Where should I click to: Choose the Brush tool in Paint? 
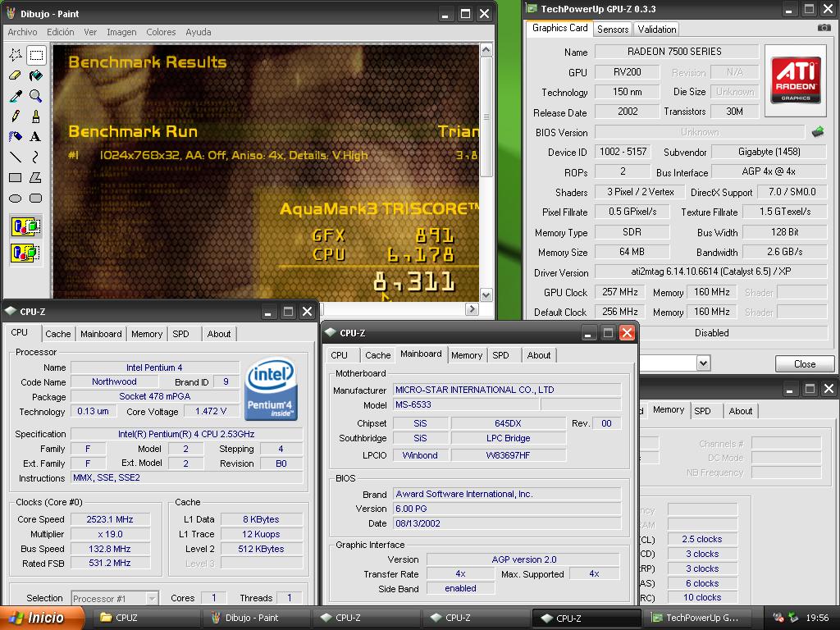(x=36, y=116)
